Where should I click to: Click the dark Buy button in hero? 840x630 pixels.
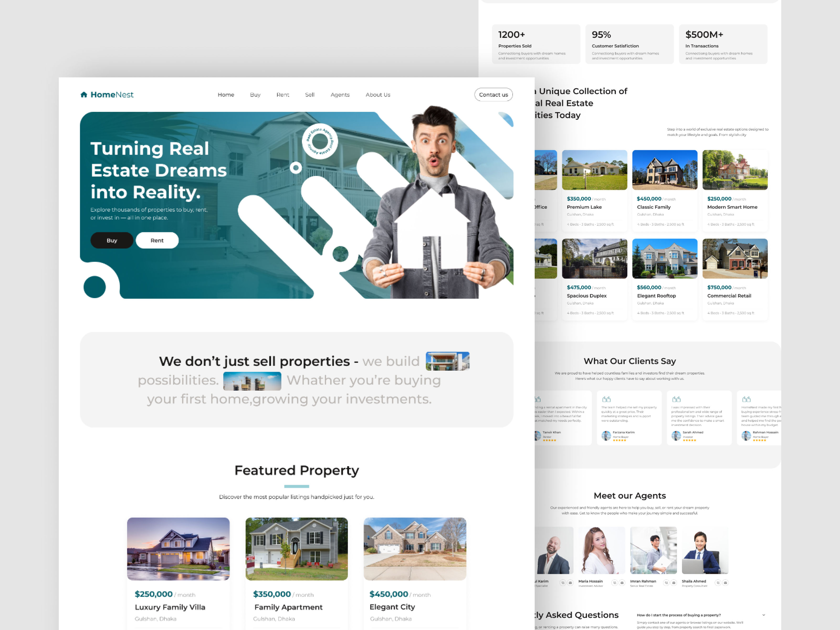(x=112, y=240)
